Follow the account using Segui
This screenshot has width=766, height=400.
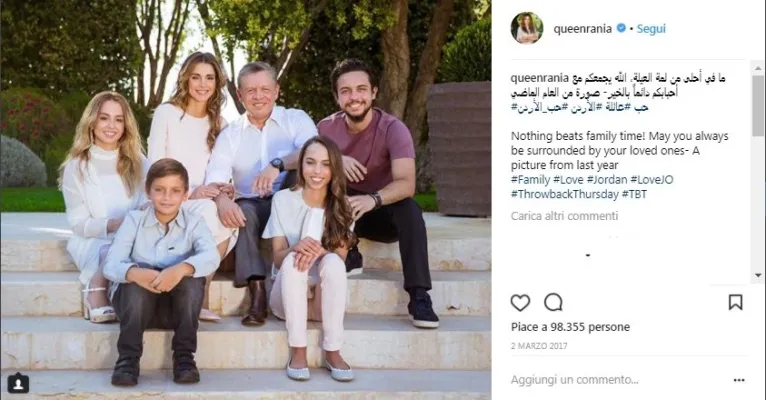pyautogui.click(x=651, y=29)
